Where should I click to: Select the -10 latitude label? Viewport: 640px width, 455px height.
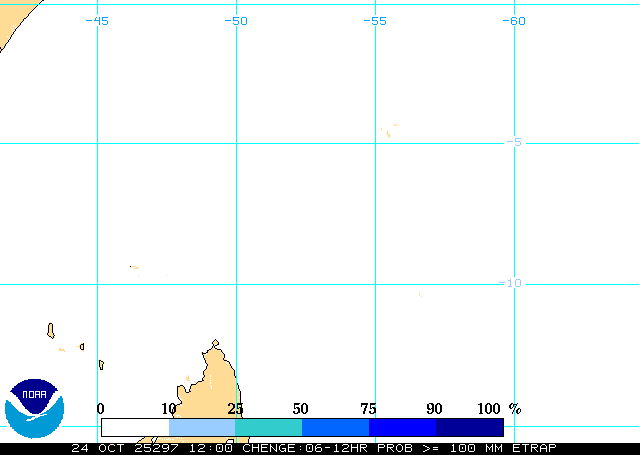[510, 283]
